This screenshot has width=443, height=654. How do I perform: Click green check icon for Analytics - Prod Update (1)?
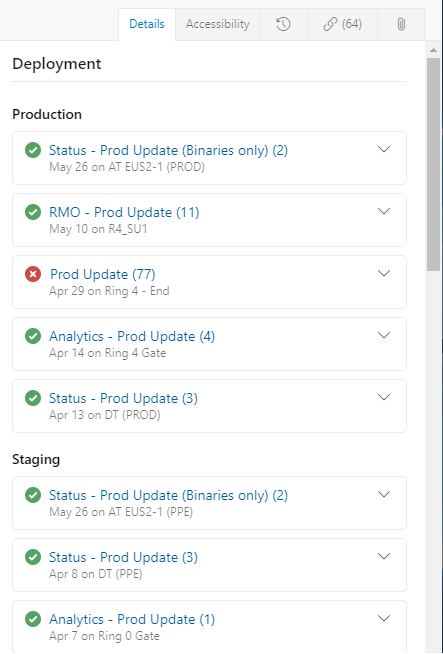33,619
